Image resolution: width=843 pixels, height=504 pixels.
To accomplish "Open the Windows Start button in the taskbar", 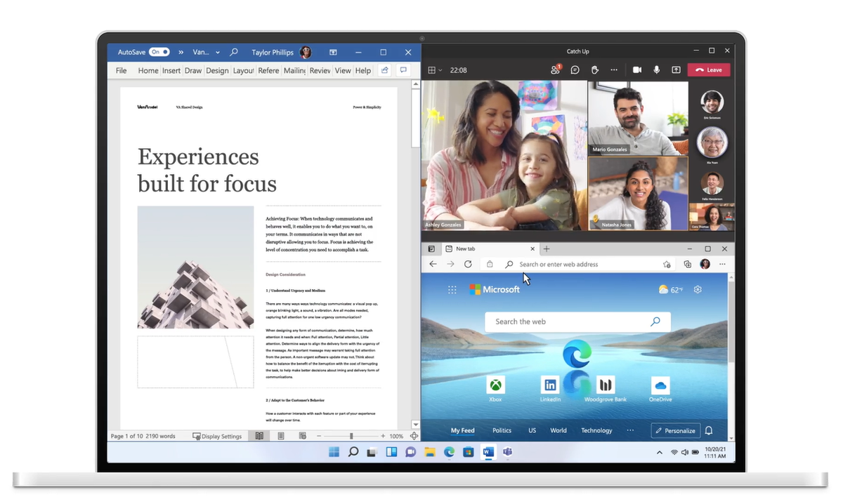I will click(x=334, y=452).
